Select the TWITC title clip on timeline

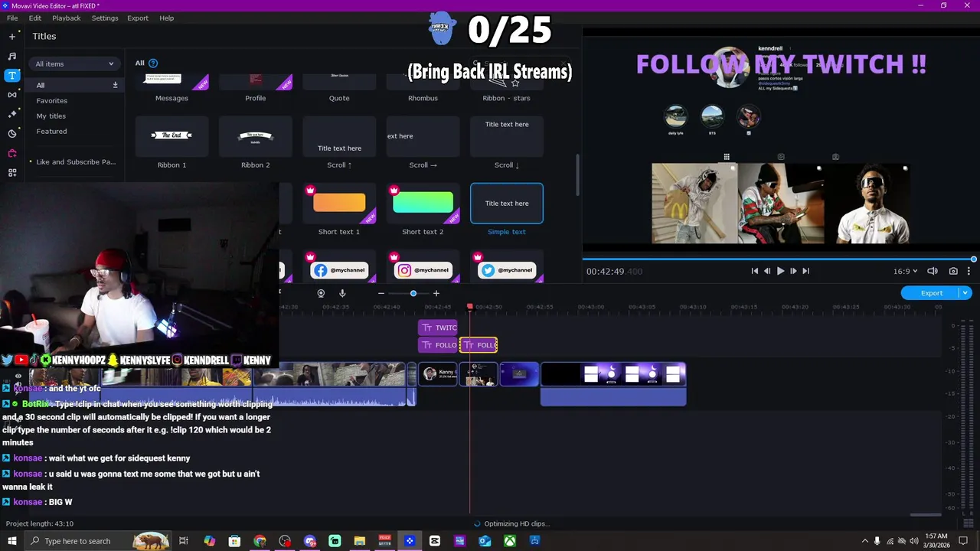tap(438, 328)
